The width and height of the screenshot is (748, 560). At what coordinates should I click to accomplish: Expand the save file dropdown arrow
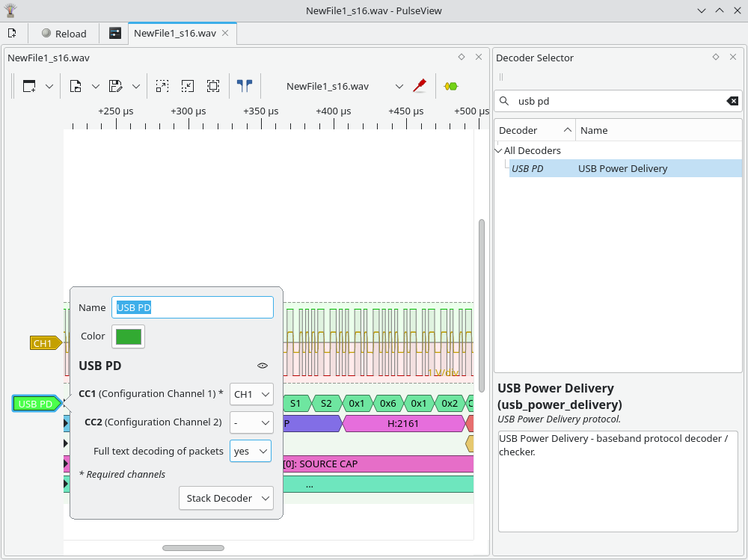[x=136, y=86]
